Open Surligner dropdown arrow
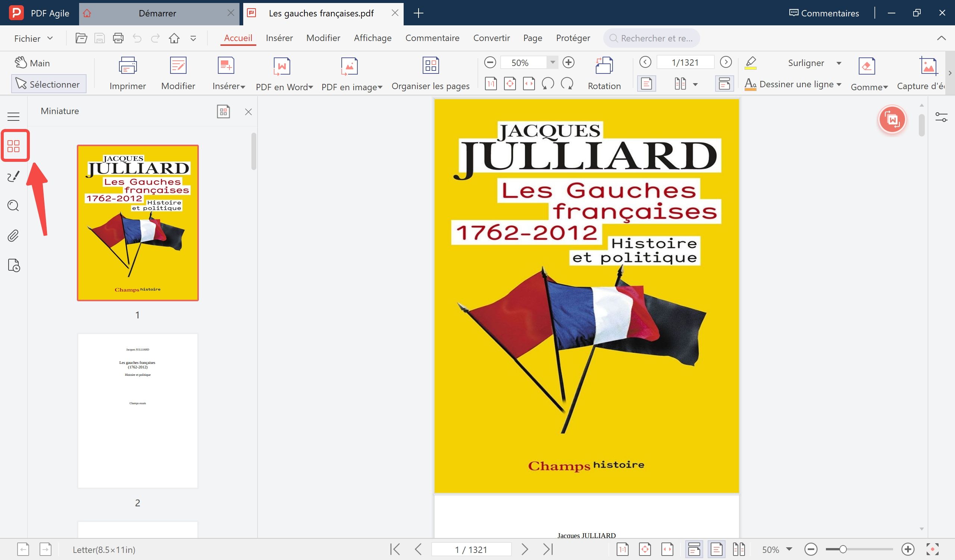The image size is (955, 560). 839,63
